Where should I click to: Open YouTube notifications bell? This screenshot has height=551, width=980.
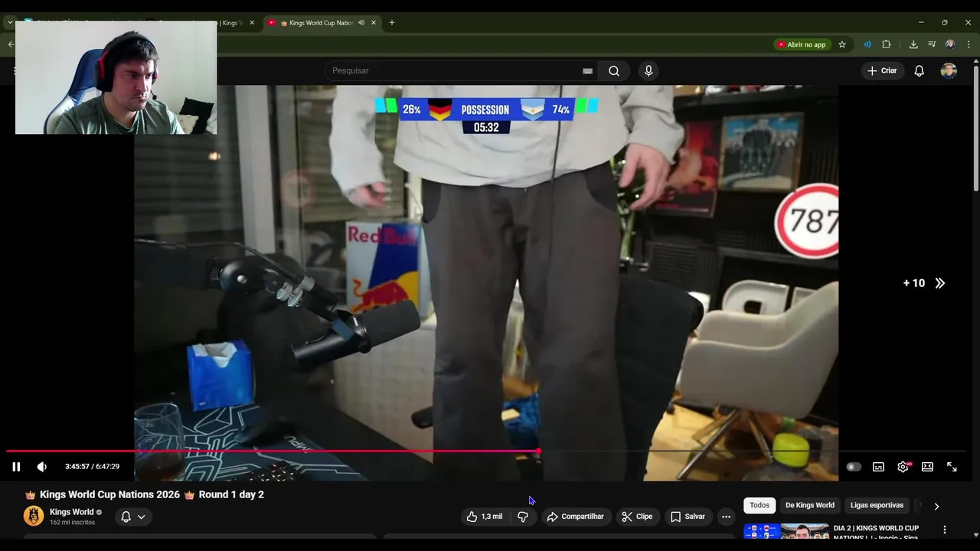tap(919, 70)
